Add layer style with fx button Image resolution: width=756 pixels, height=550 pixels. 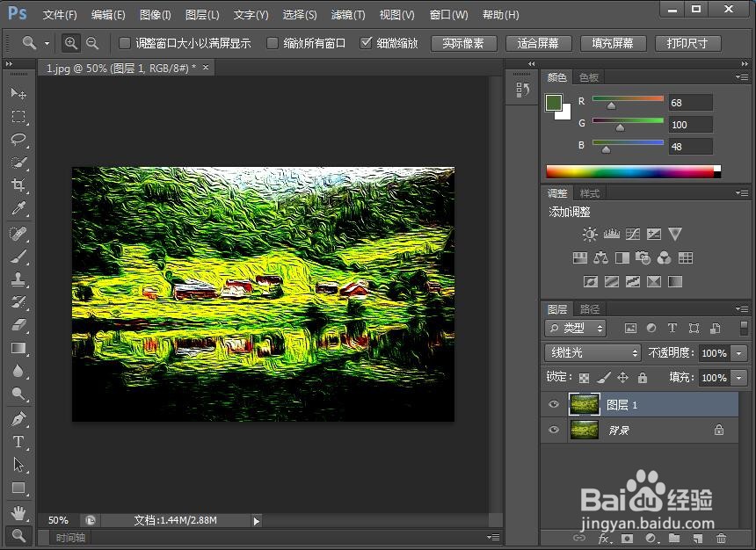(605, 538)
